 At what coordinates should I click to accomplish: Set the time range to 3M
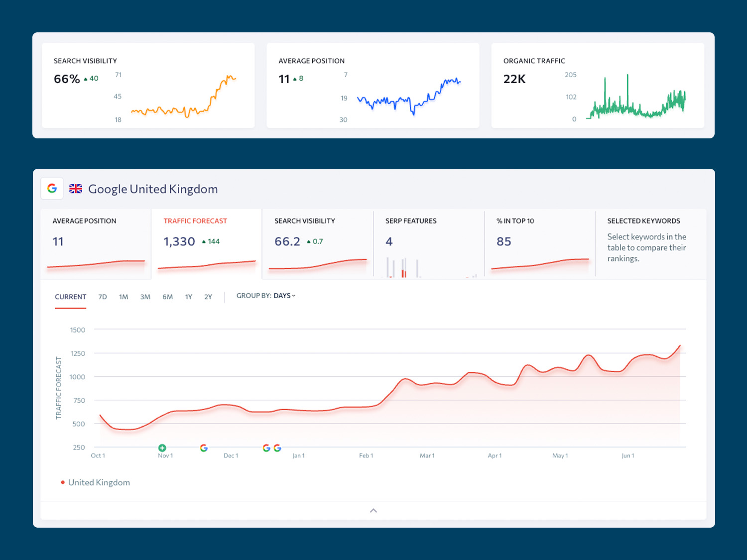click(145, 297)
